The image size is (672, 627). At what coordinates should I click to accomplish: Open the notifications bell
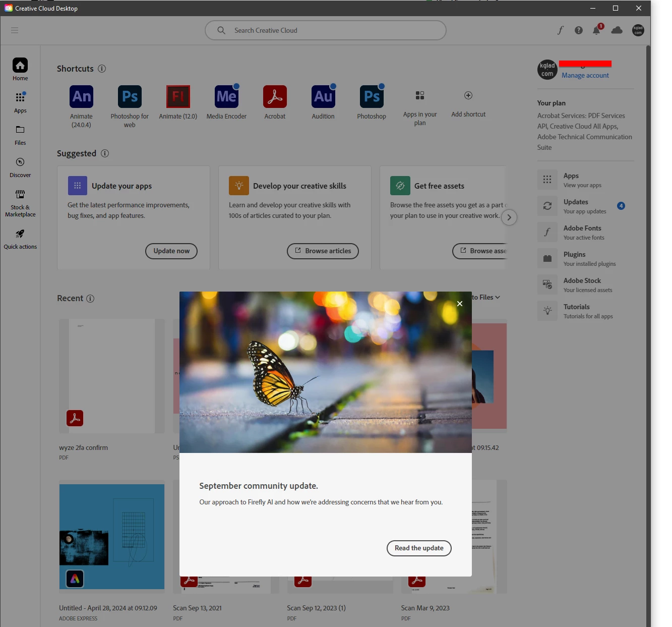point(596,30)
